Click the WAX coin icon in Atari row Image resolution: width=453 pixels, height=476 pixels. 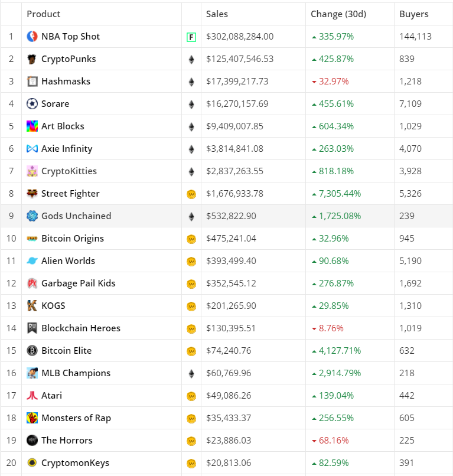coord(191,396)
